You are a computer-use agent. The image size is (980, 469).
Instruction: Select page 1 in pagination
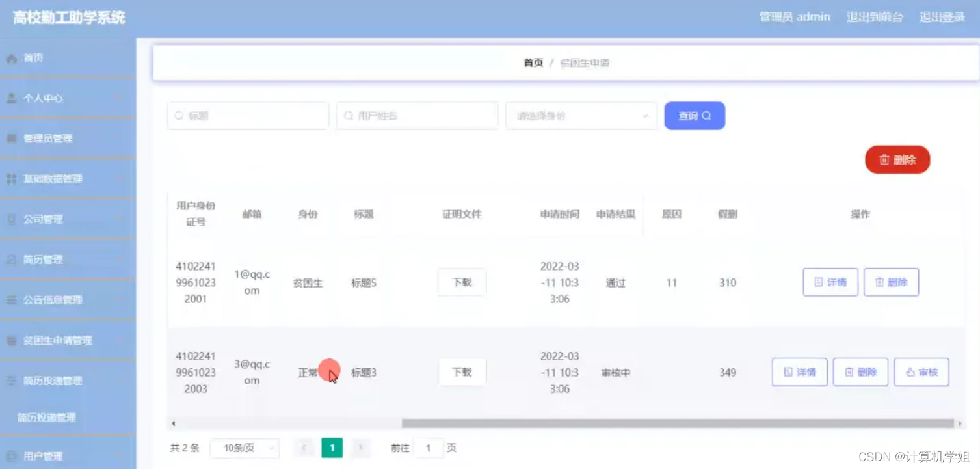click(332, 448)
